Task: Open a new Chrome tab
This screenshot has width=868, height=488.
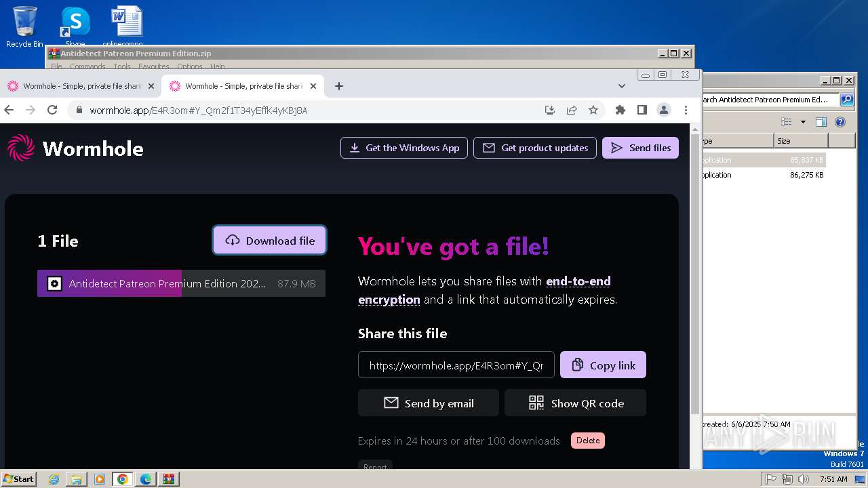Action: click(x=339, y=86)
